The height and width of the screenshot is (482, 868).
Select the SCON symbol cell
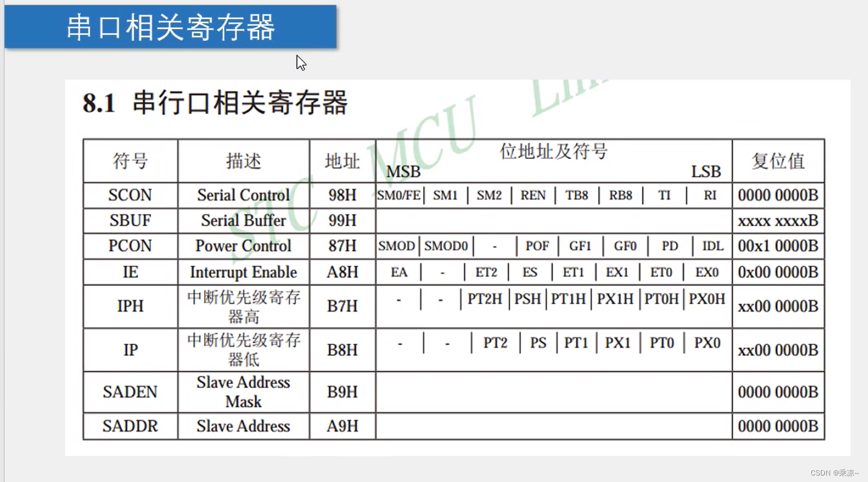pyautogui.click(x=130, y=195)
